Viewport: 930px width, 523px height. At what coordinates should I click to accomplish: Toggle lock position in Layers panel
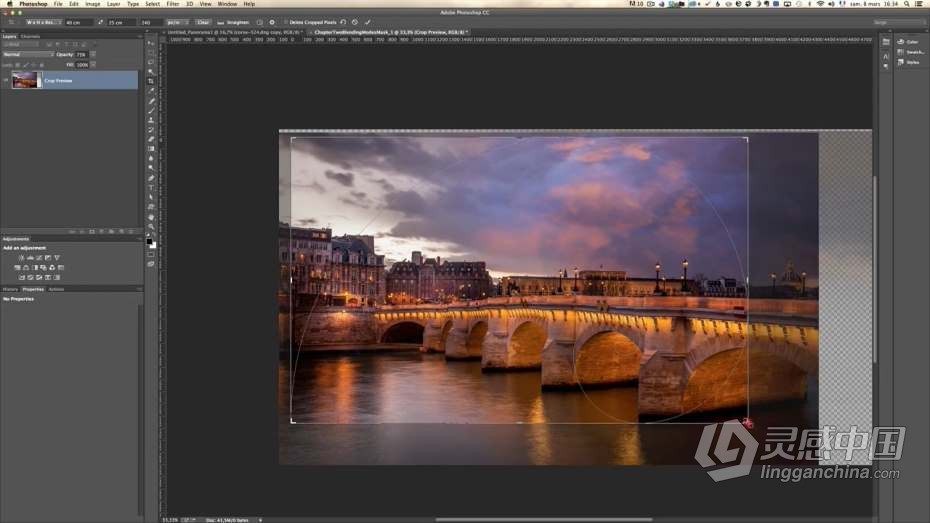click(33, 65)
